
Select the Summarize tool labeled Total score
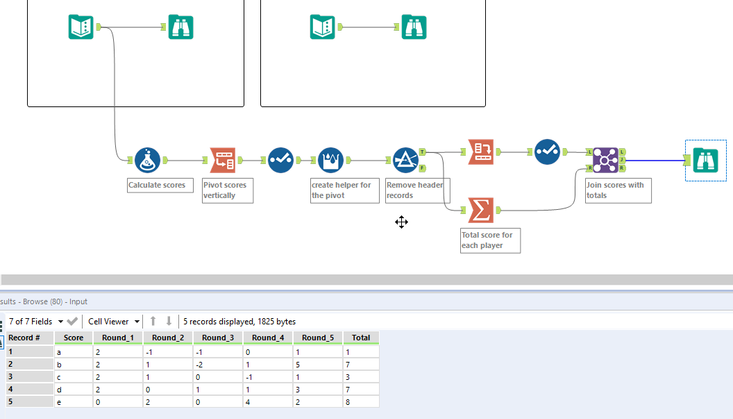click(481, 210)
